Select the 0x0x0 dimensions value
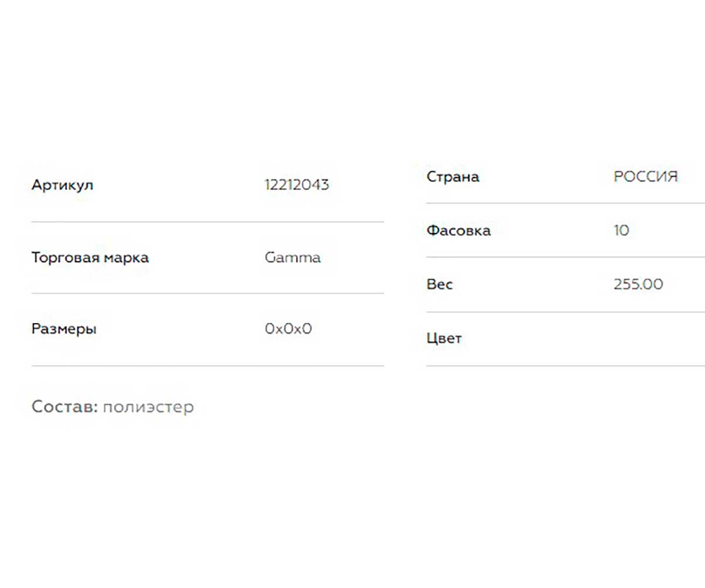Image resolution: width=705 pixels, height=588 pixels. pos(288,329)
